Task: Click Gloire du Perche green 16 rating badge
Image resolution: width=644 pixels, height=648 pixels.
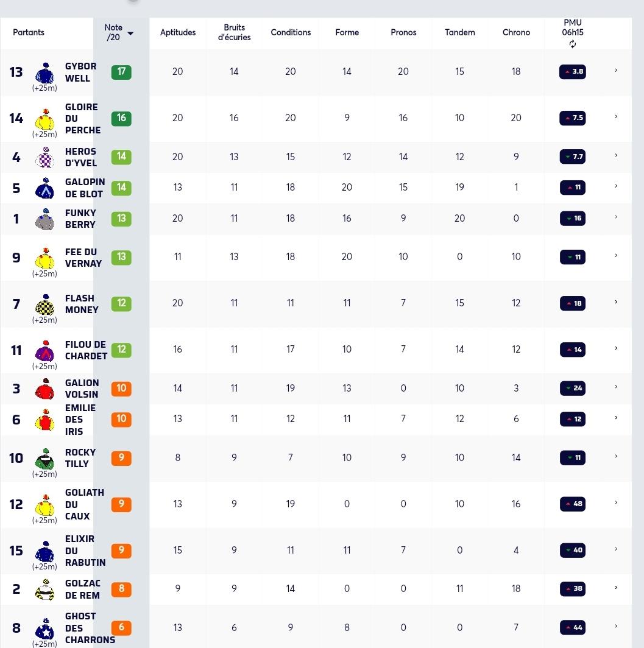Action: click(121, 118)
